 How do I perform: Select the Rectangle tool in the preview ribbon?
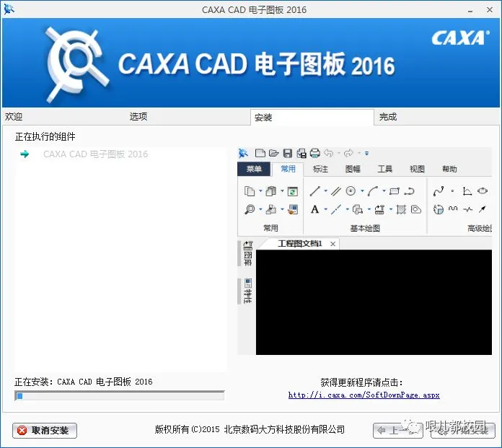click(395, 191)
